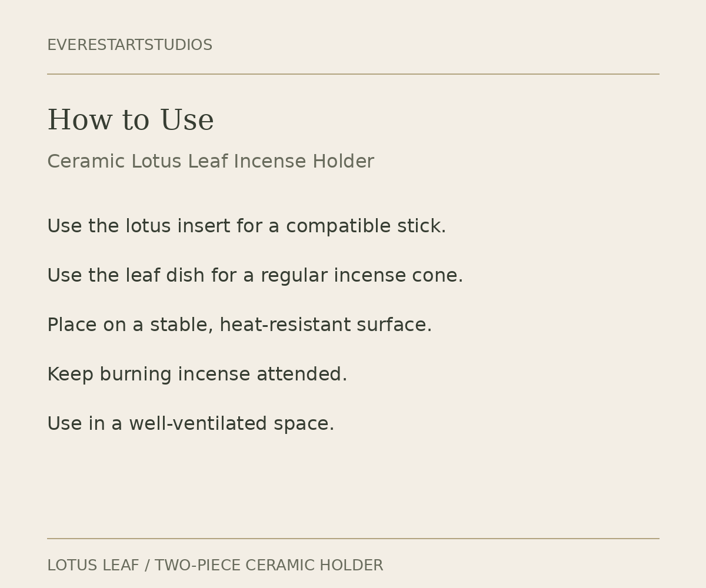The width and height of the screenshot is (706, 588).
Task: Click the lotus insert instruction line
Action: point(247,226)
